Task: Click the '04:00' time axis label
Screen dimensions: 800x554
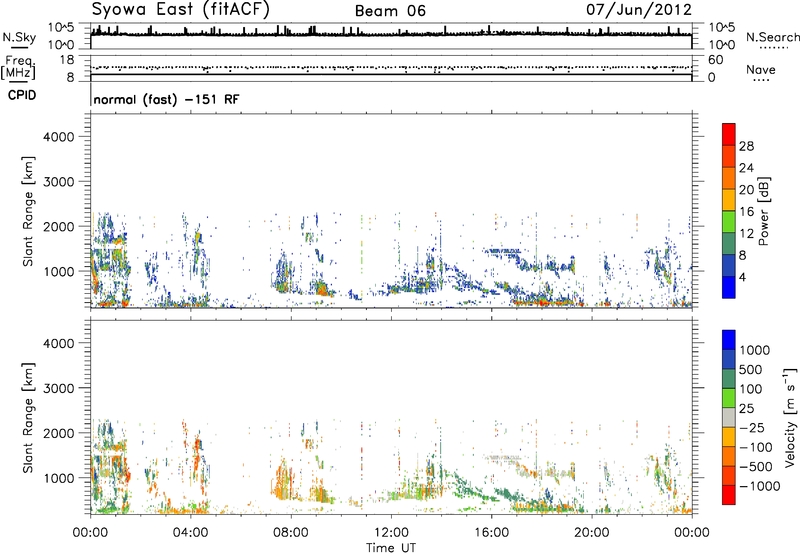Action: [x=190, y=533]
